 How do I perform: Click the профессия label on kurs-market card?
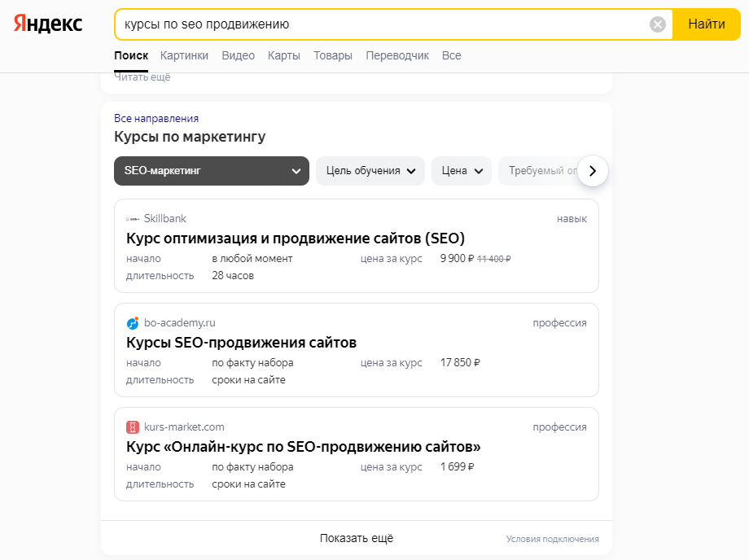[x=560, y=427]
